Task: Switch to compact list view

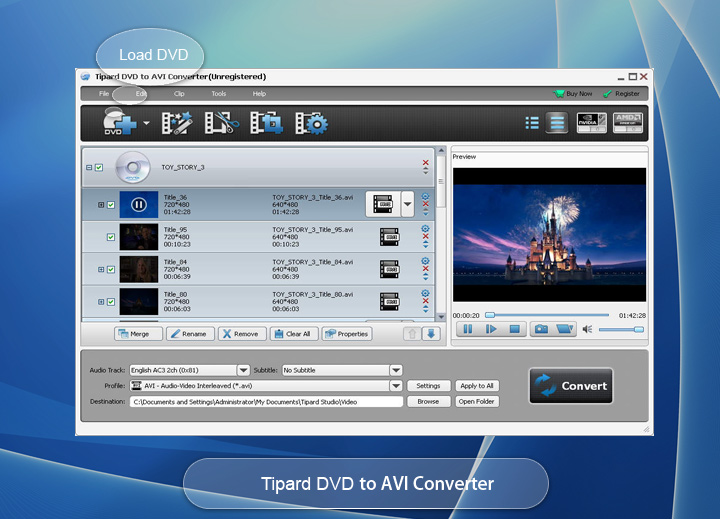Action: click(x=532, y=123)
